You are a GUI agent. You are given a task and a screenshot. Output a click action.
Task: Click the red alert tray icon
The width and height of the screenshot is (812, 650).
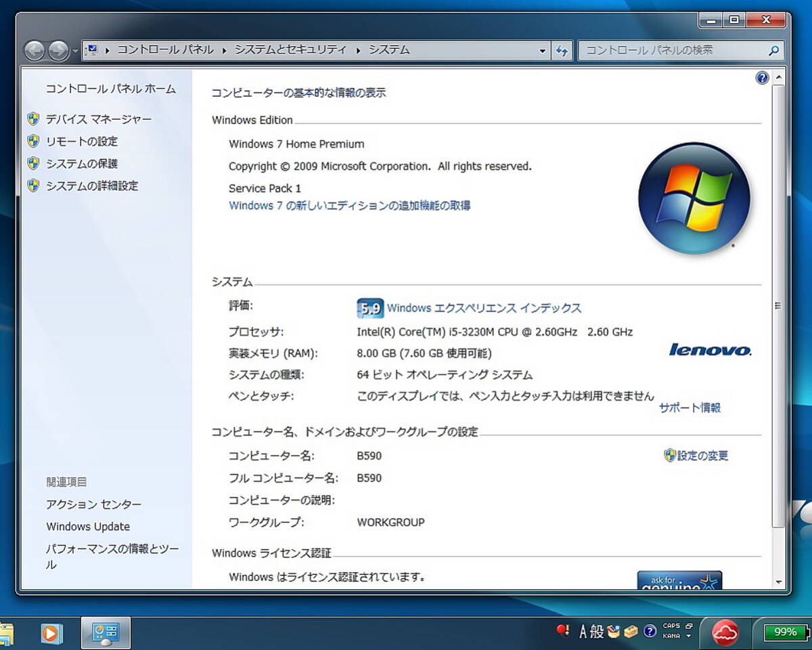click(x=562, y=632)
